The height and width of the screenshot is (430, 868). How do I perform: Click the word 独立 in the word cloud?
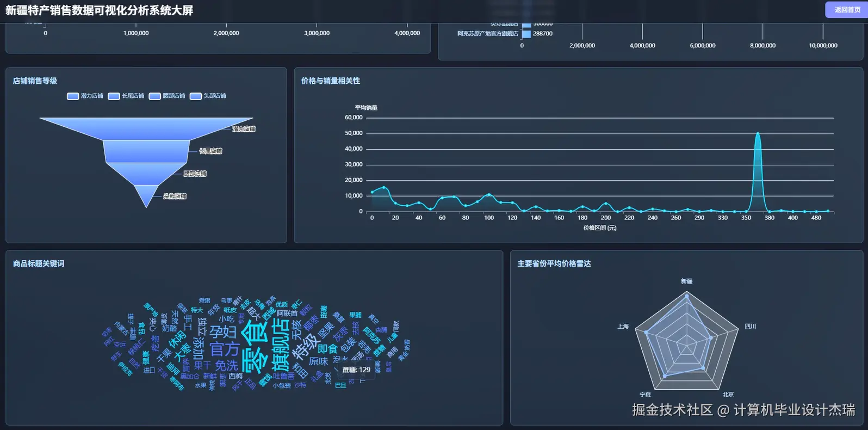(x=202, y=327)
